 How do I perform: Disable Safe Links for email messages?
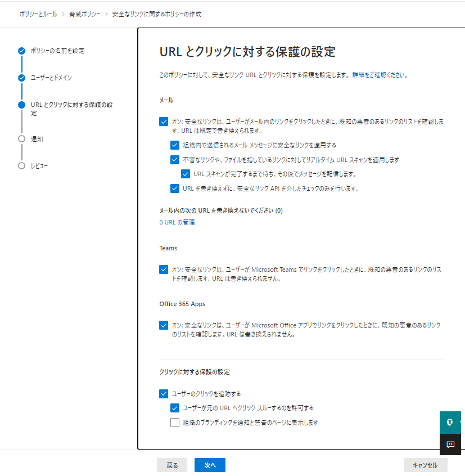[164, 122]
